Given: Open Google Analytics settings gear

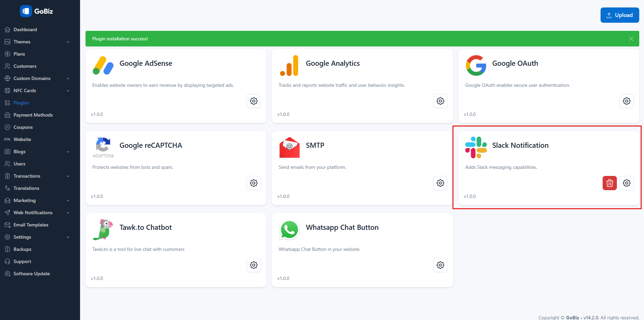Looking at the screenshot, I should (x=440, y=101).
